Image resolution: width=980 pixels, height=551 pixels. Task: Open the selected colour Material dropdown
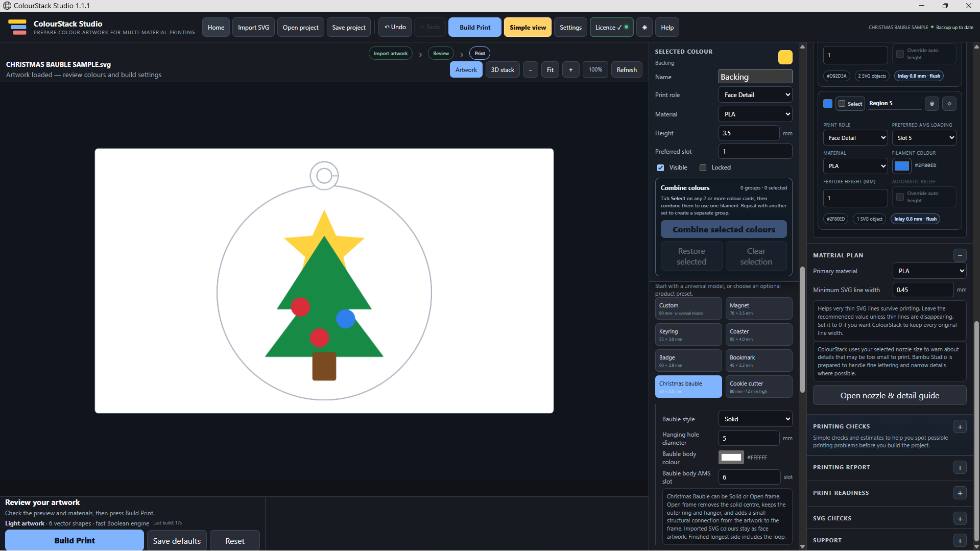click(755, 114)
